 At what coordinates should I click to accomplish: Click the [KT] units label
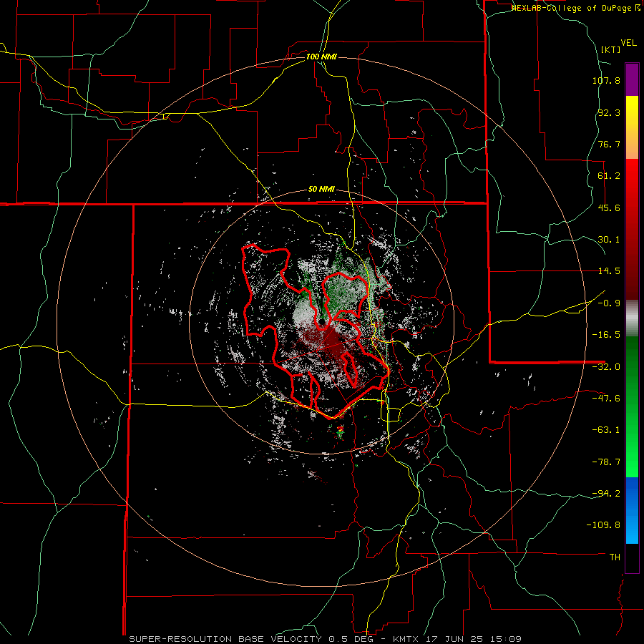tap(610, 49)
